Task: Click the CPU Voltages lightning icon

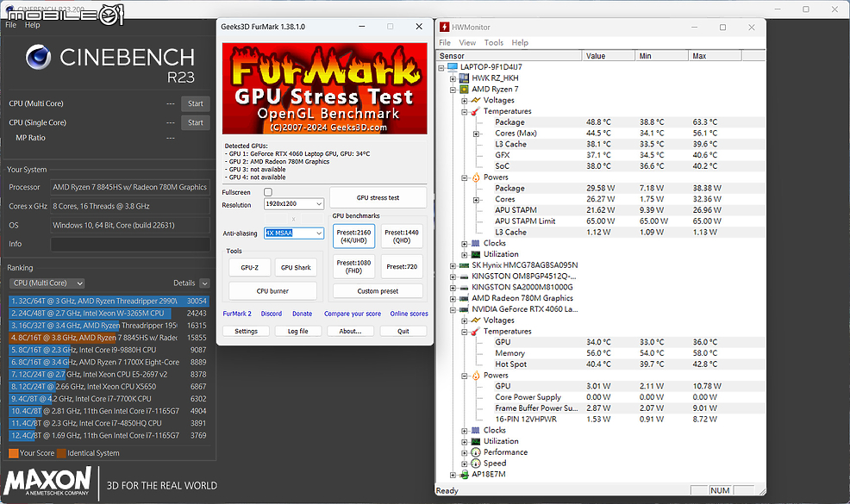Action: 476,100
